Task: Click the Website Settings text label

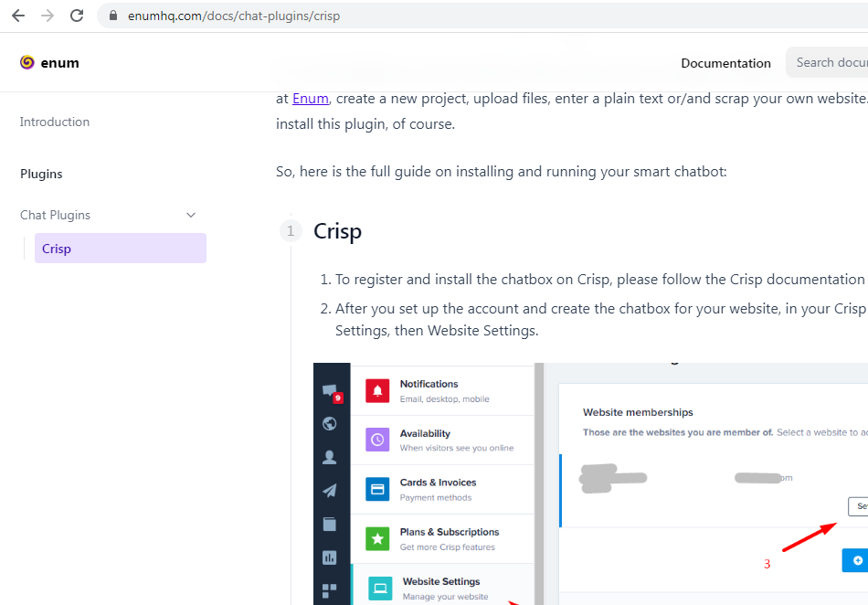Action: point(441,582)
